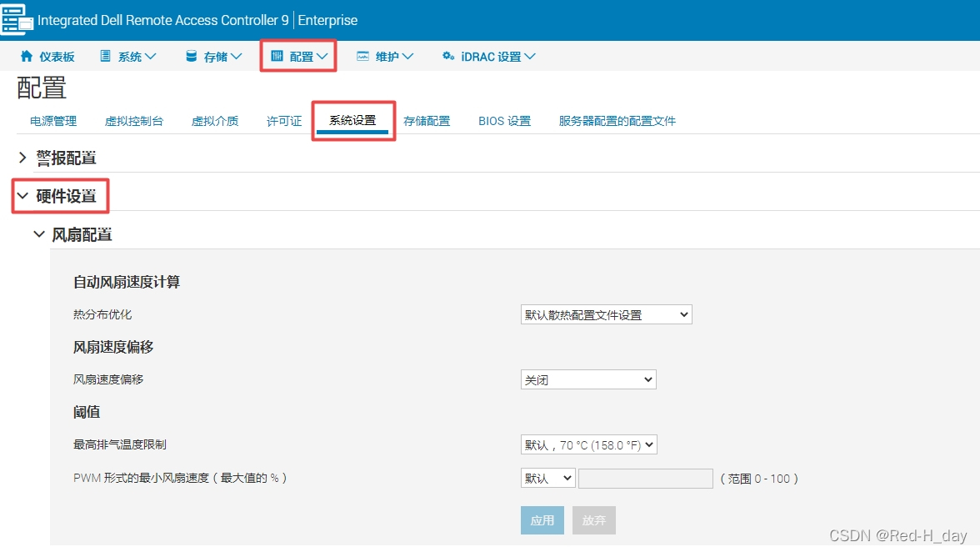Click the storage database icon beside 存储
Screen dimensions: 980x552
point(192,56)
